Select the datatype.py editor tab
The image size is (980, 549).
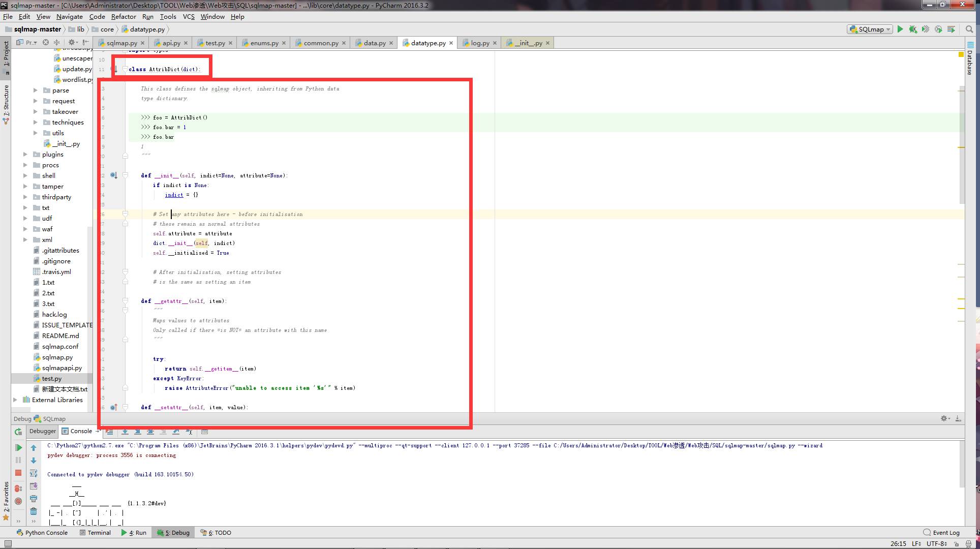point(427,43)
